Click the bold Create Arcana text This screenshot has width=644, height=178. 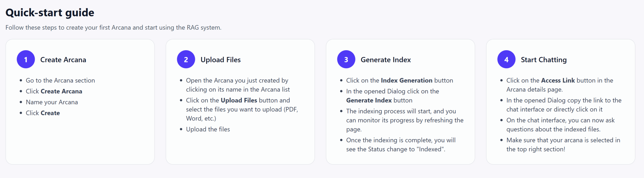61,91
